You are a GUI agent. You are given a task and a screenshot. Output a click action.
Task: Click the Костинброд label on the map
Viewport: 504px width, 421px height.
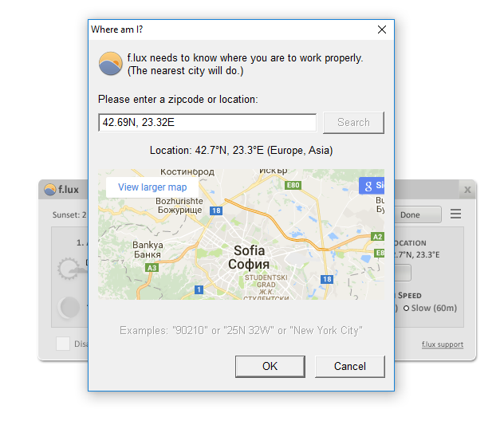click(x=187, y=172)
